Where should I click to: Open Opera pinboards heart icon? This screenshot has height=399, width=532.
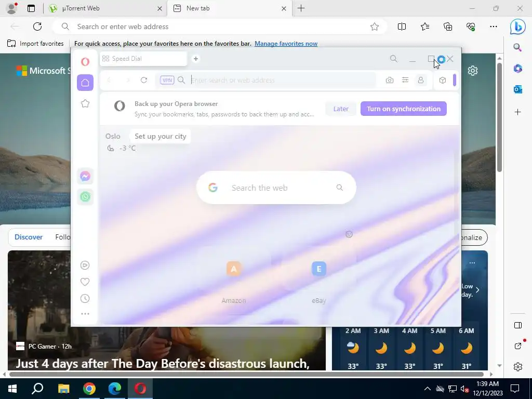pyautogui.click(x=85, y=282)
